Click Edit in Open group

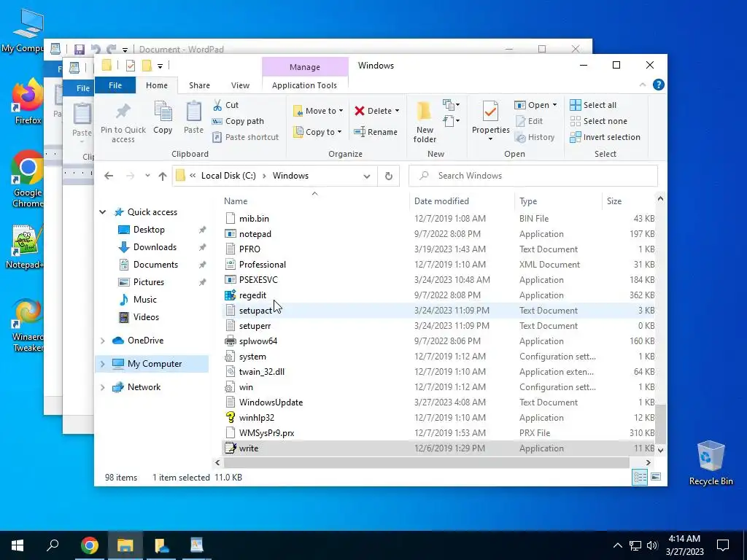tap(529, 122)
